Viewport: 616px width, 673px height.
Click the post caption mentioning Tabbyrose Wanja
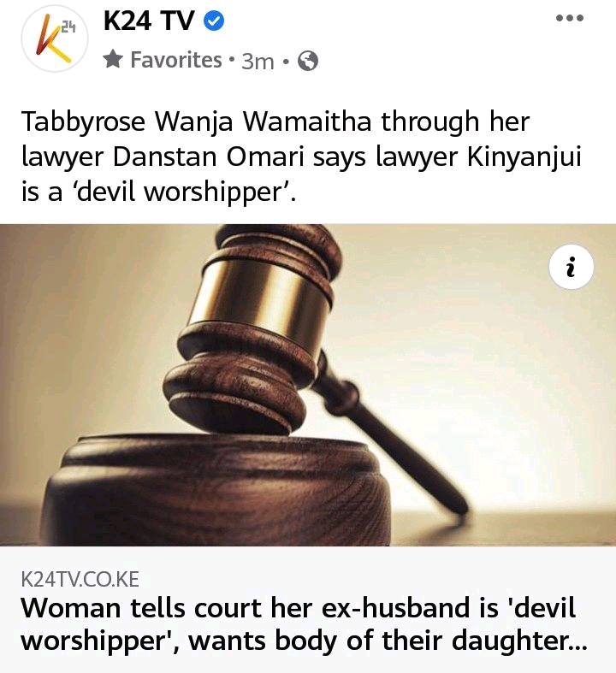[301, 156]
